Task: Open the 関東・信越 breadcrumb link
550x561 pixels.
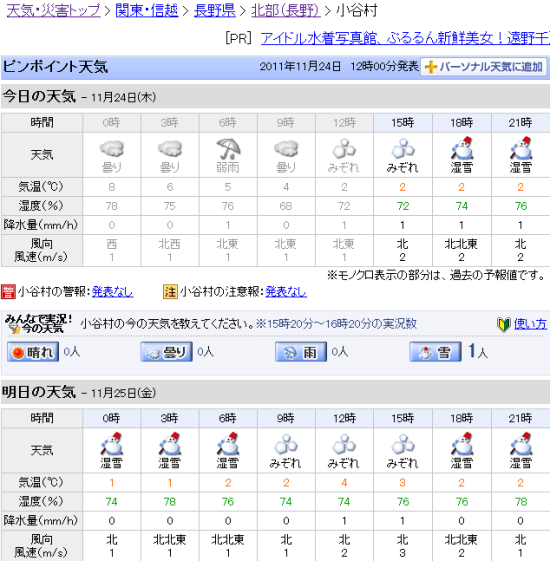Action: 147,10
